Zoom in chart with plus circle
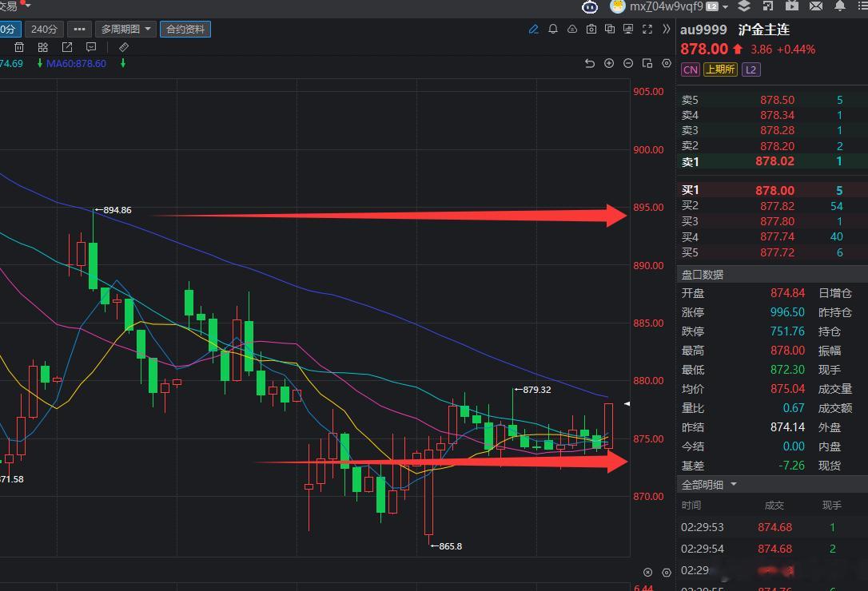 tap(609, 64)
